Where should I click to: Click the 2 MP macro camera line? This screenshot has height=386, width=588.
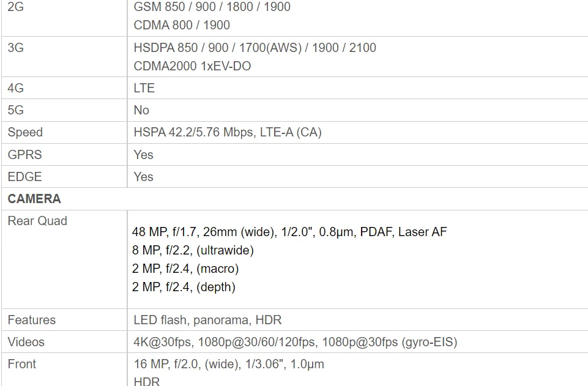[185, 269]
